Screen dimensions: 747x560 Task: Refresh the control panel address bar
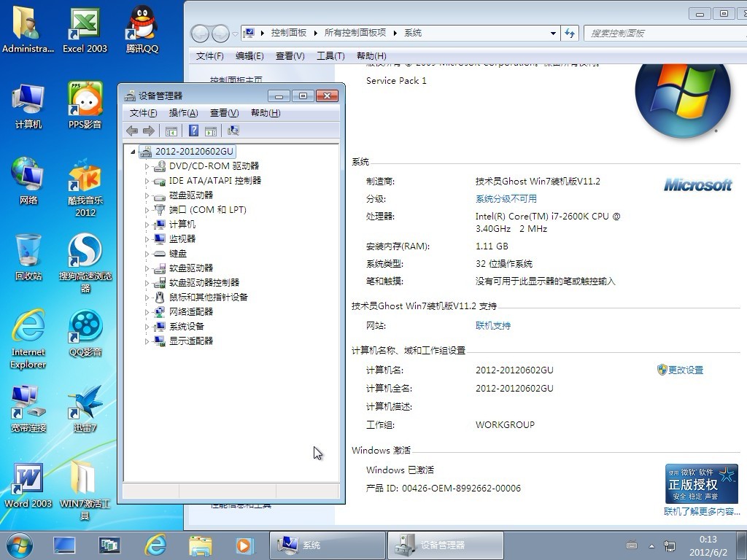[x=570, y=33]
